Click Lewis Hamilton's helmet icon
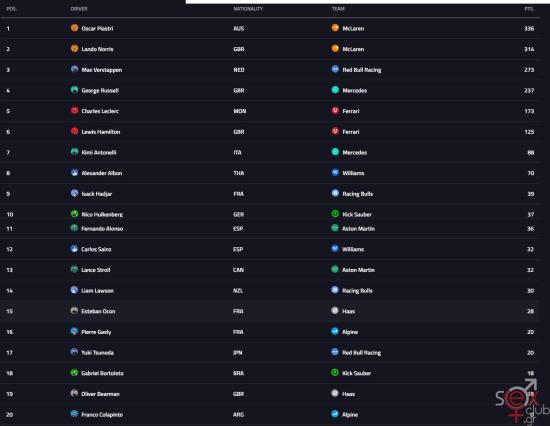Screen dimensions: 550x426 pos(74,131)
